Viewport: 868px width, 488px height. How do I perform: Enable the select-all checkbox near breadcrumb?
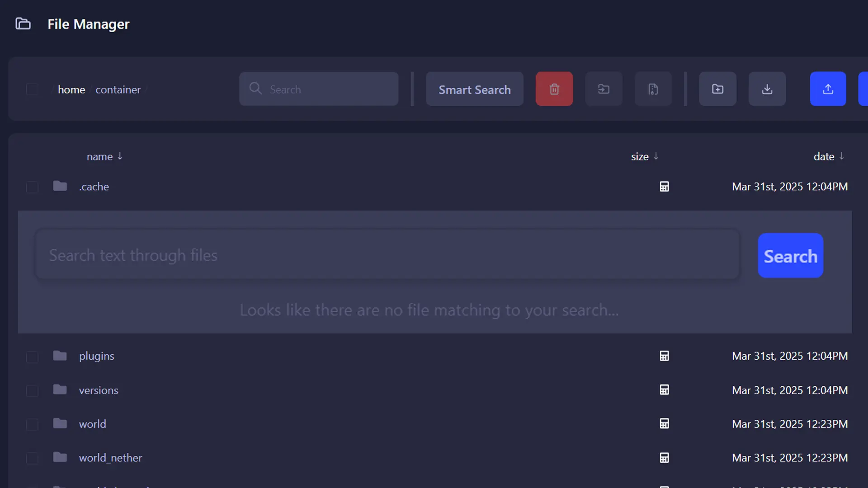click(x=32, y=89)
